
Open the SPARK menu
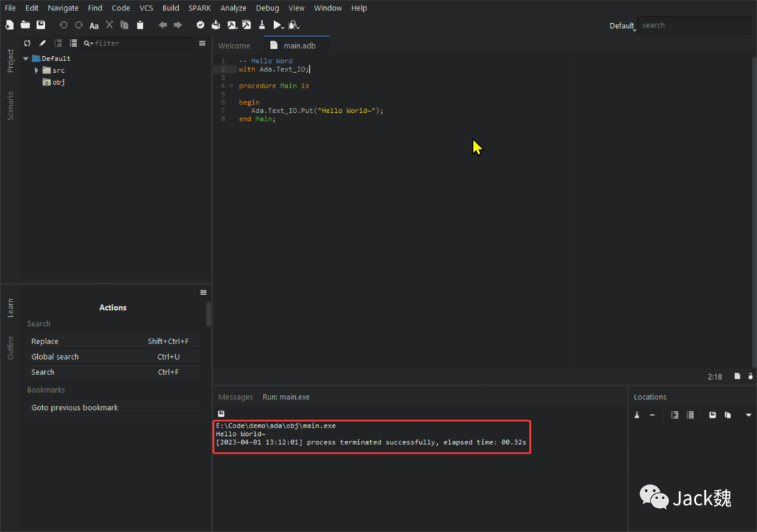pyautogui.click(x=199, y=8)
